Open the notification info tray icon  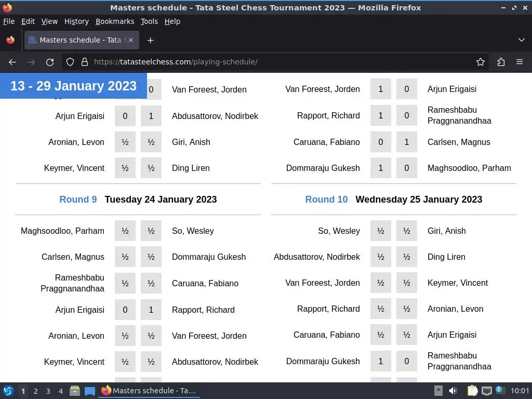[500, 390]
